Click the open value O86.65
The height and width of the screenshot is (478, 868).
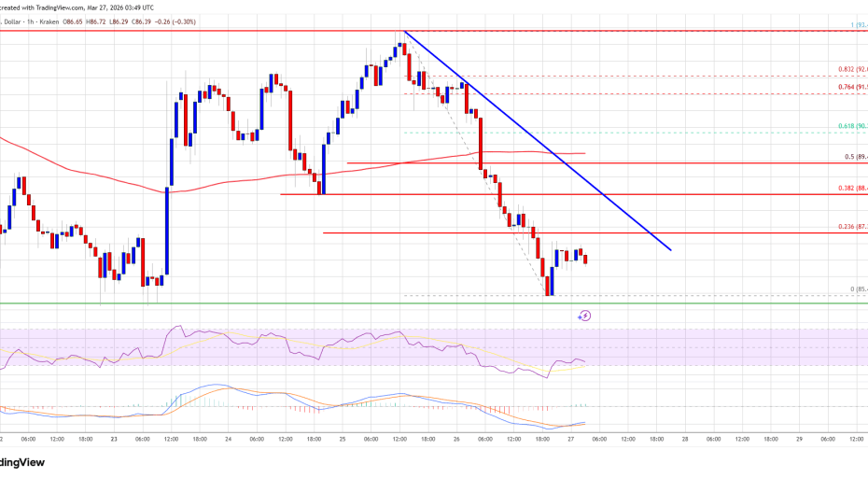(73, 21)
